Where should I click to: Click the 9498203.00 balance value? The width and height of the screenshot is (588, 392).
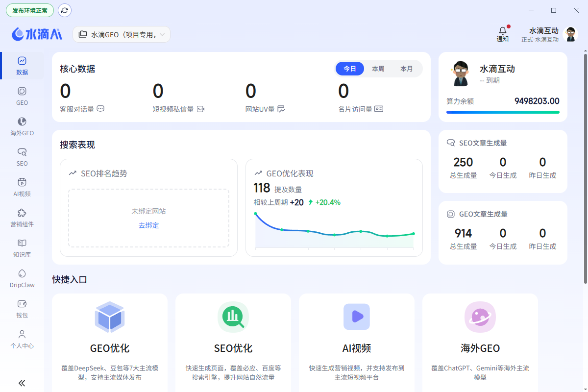click(x=537, y=101)
